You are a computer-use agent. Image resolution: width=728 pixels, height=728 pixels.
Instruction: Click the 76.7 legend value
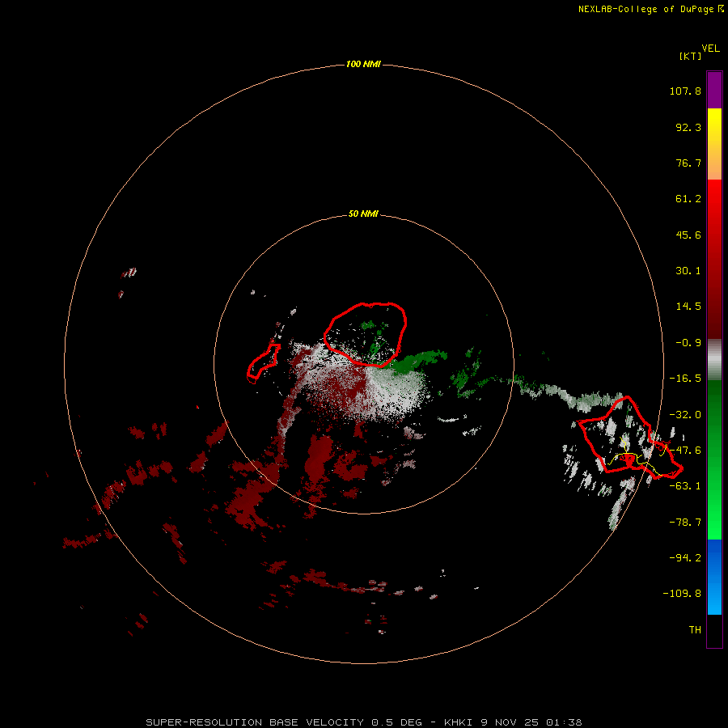pyautogui.click(x=688, y=163)
